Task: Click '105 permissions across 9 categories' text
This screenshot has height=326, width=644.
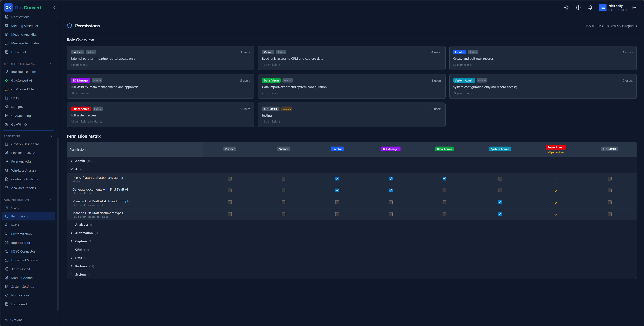Action: [x=611, y=26]
